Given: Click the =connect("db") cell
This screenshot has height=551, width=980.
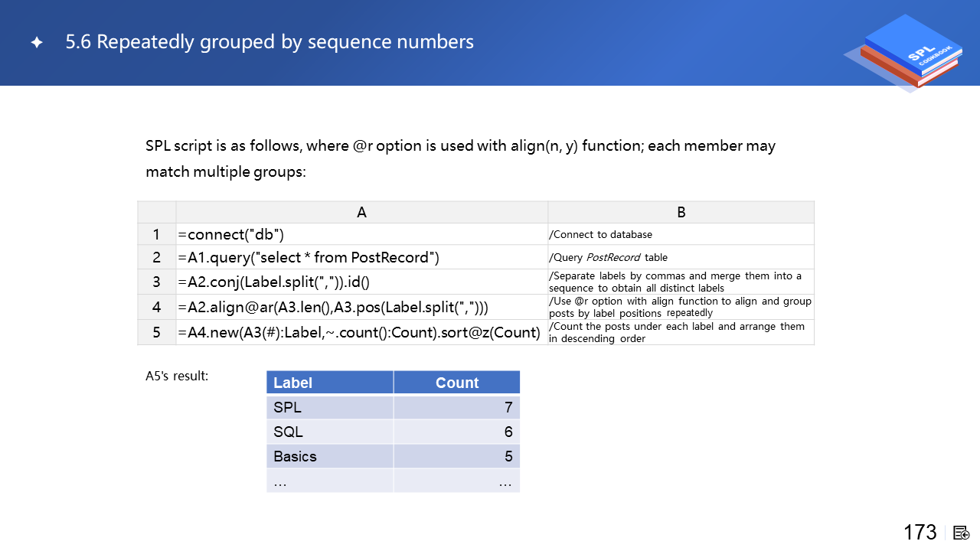Looking at the screenshot, I should pyautogui.click(x=361, y=234).
